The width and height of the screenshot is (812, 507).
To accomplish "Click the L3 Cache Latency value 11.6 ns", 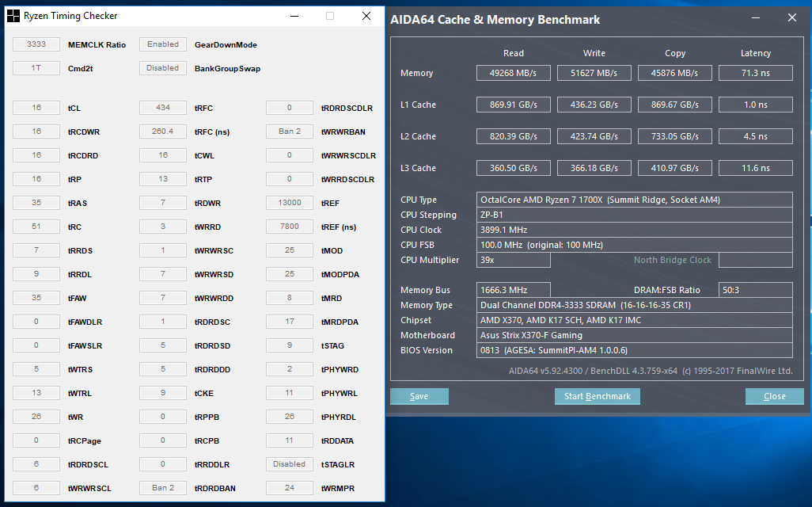I will (x=756, y=168).
